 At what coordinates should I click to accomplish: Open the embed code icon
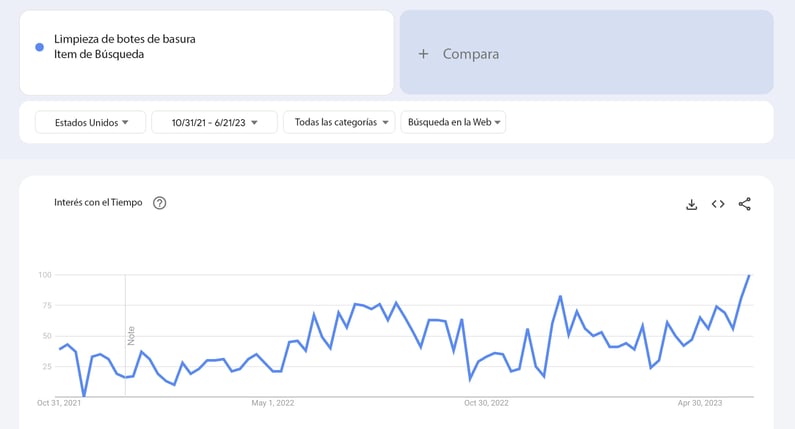pyautogui.click(x=718, y=204)
